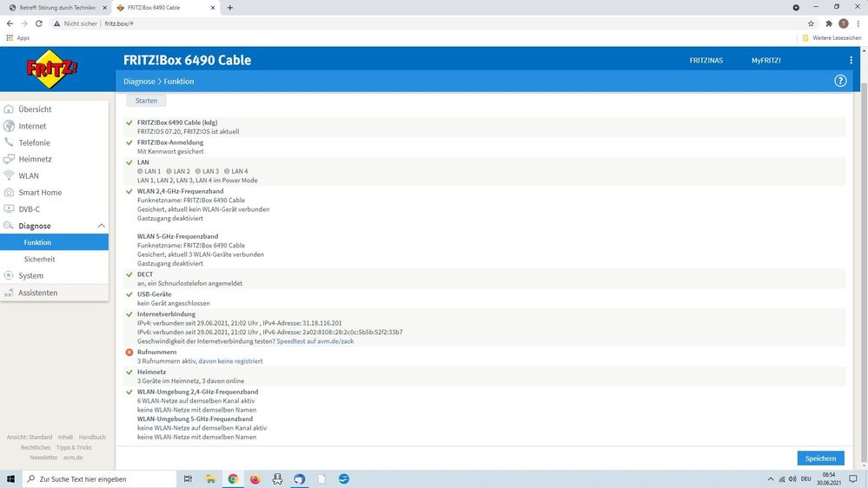Collapse the Diagnose menu chevron
Image resolution: width=868 pixels, height=488 pixels.
click(x=102, y=226)
